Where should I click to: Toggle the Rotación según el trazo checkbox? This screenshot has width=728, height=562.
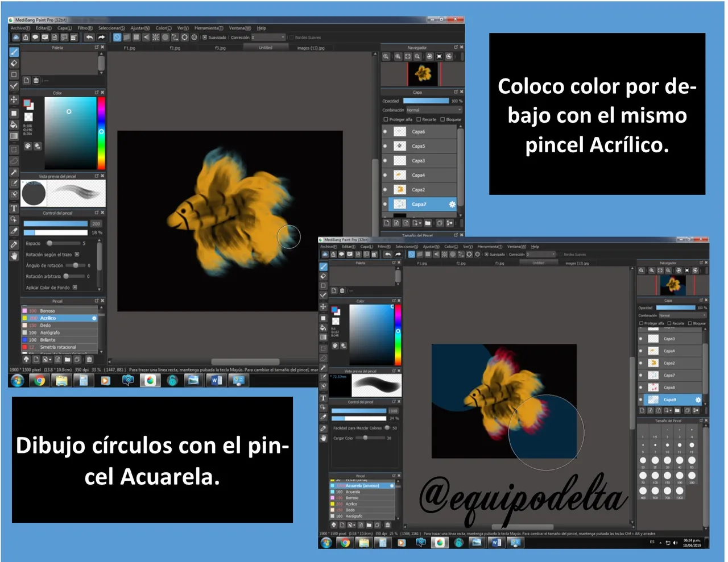coord(77,255)
